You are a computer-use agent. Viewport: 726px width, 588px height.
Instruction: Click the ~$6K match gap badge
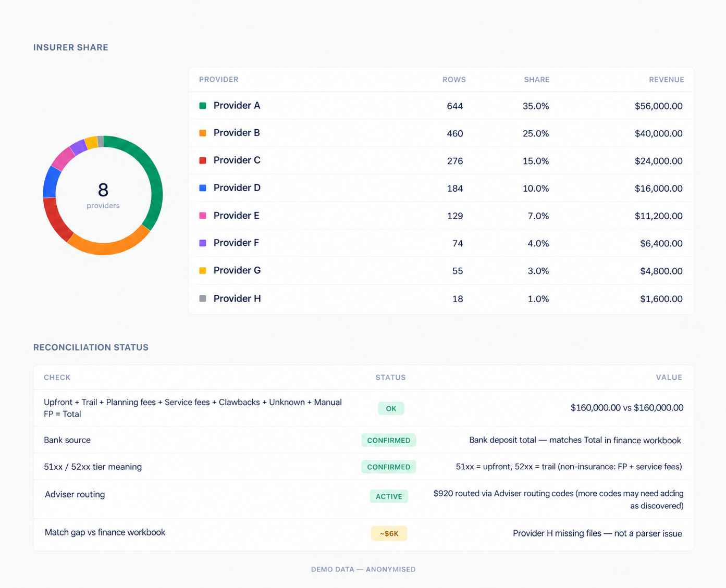pos(389,533)
